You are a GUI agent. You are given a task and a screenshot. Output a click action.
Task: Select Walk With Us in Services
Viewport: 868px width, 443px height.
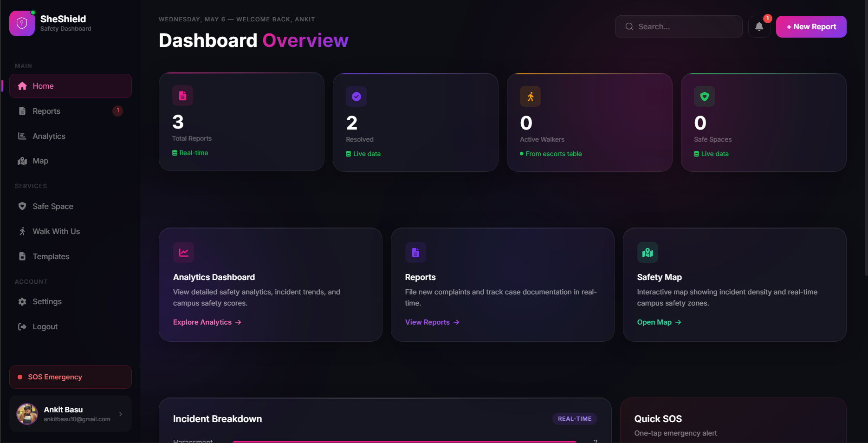(x=71, y=231)
